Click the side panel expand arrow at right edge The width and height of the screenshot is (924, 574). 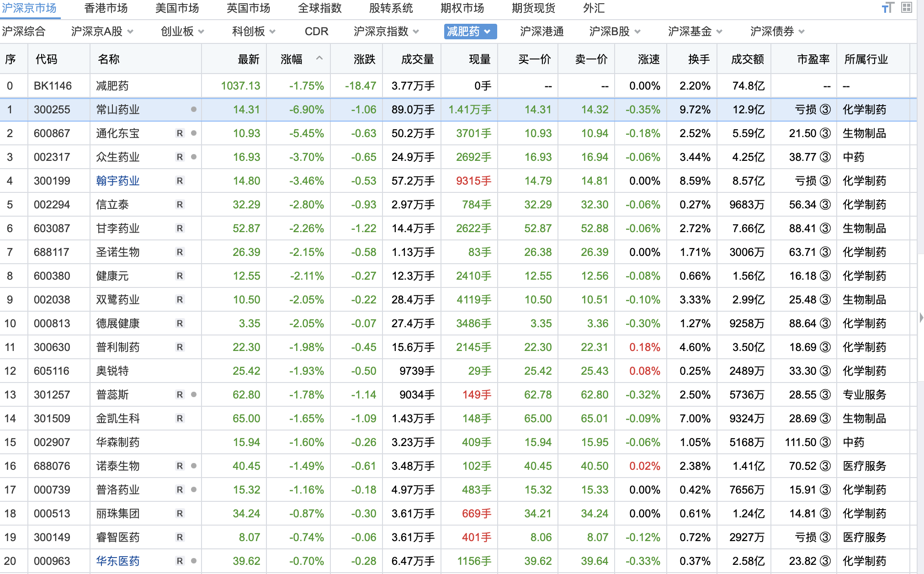click(x=921, y=317)
